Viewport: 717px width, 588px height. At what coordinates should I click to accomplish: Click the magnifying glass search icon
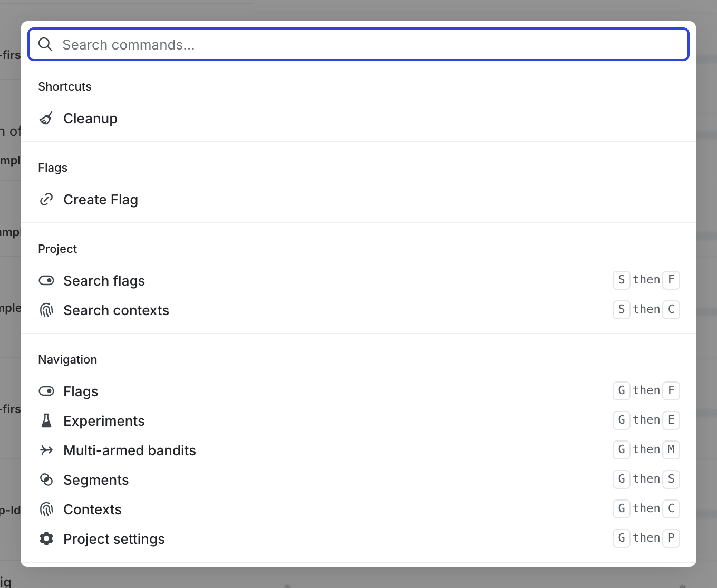pos(46,45)
